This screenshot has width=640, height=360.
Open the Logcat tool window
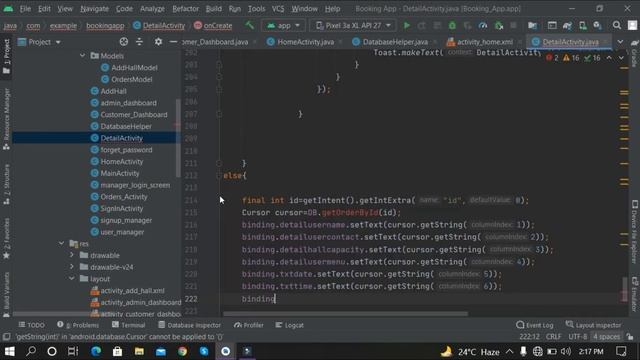289,325
